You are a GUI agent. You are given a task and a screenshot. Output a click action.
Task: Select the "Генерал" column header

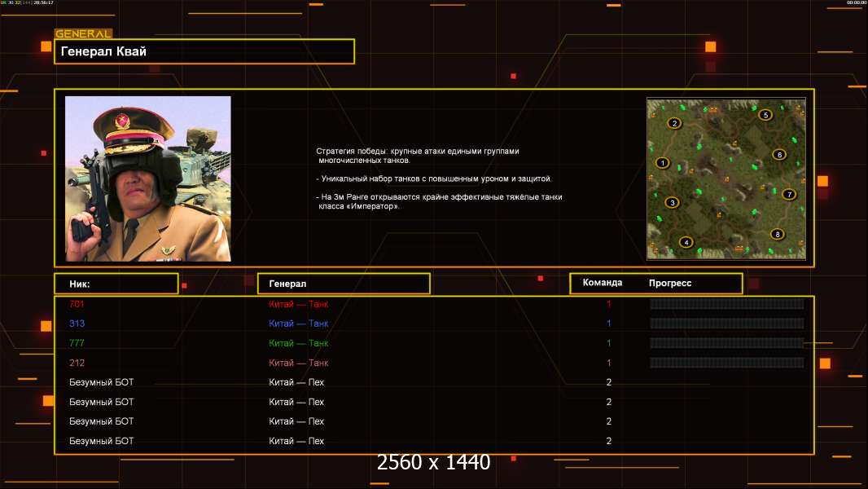click(343, 284)
